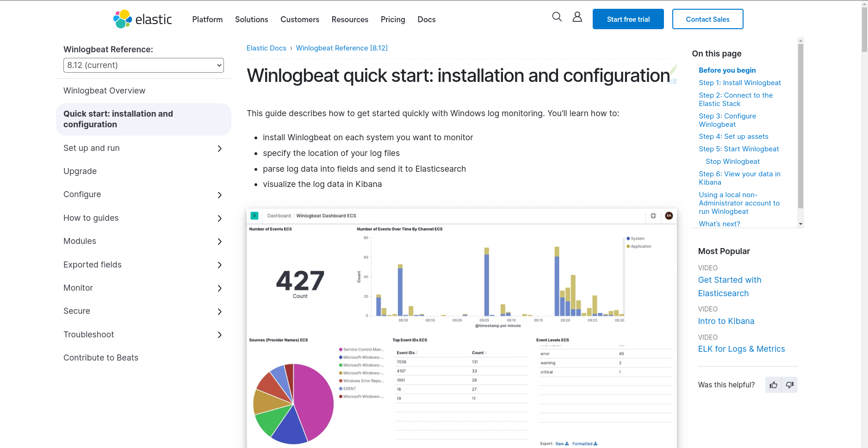Open the user account icon
This screenshot has height=448, width=868.
[577, 17]
